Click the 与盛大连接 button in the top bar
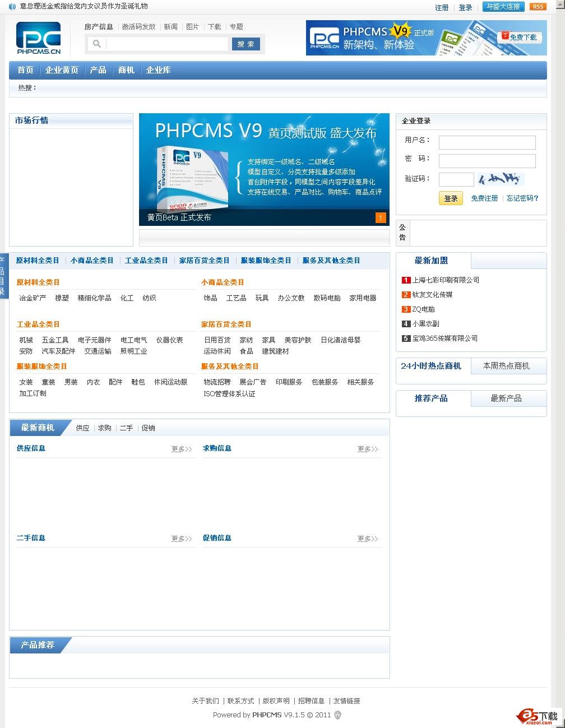The image size is (565, 728). (503, 7)
